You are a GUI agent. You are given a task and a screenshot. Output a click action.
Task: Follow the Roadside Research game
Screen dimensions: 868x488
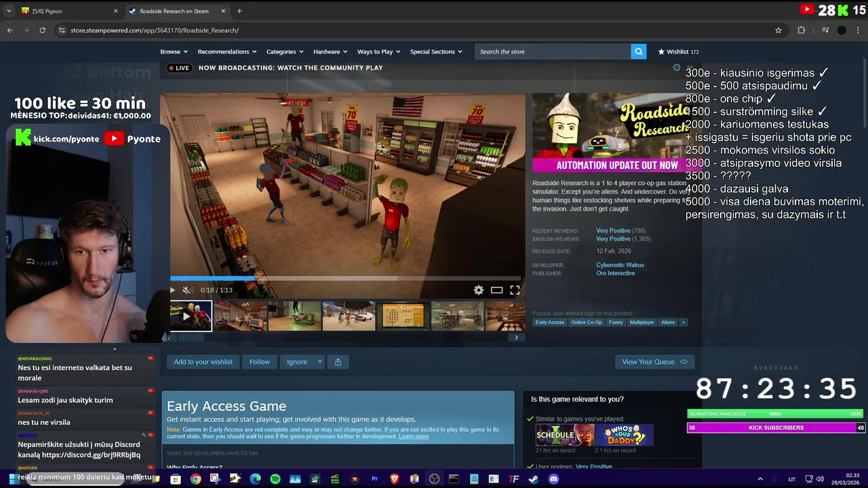coord(259,362)
